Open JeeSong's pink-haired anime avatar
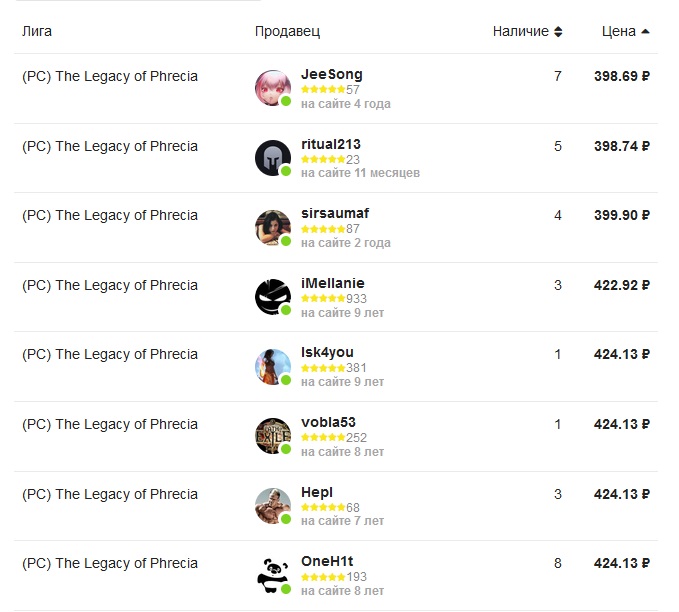 pyautogui.click(x=272, y=88)
